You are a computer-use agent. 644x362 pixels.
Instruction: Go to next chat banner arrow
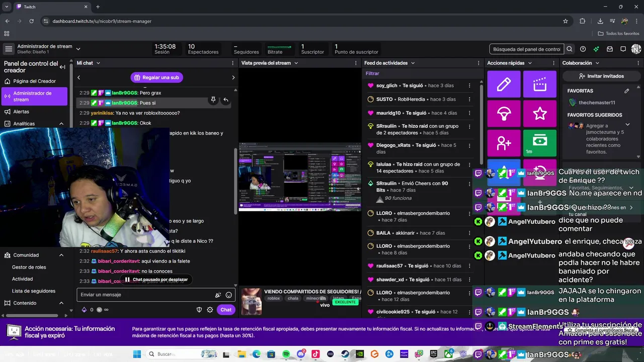coord(233,77)
